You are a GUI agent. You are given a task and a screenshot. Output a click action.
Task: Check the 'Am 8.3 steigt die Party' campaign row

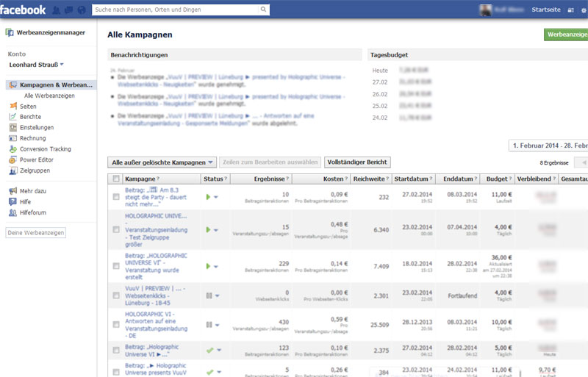point(116,196)
